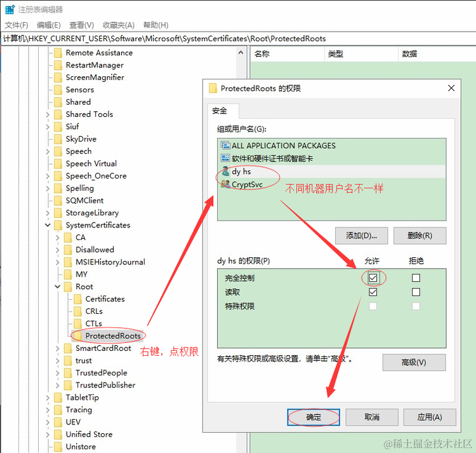Click the 取消 button
This screenshot has height=453, width=476.
click(x=372, y=417)
